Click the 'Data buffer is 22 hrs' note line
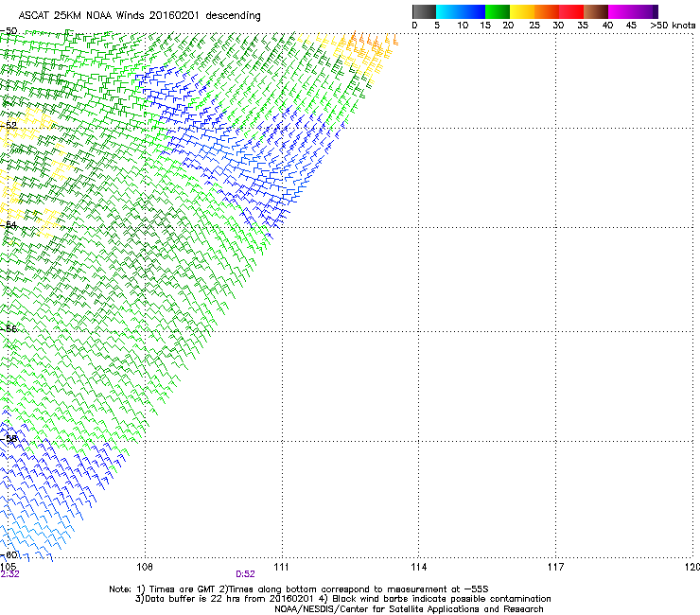The width and height of the screenshot is (700, 615). coord(342,599)
